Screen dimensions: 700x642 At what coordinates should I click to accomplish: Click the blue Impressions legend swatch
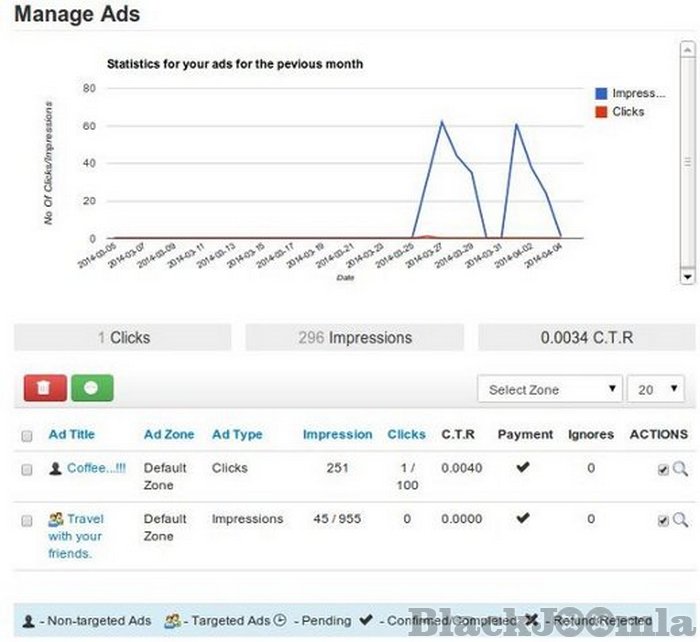601,93
